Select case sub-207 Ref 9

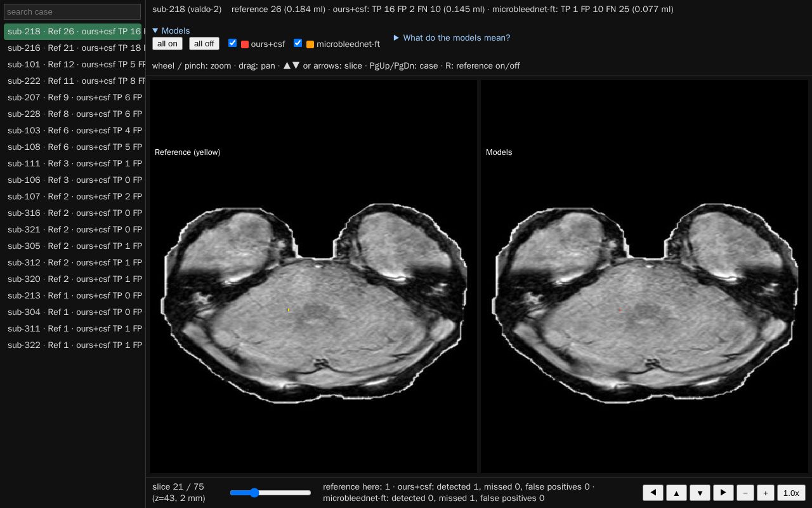click(73, 97)
